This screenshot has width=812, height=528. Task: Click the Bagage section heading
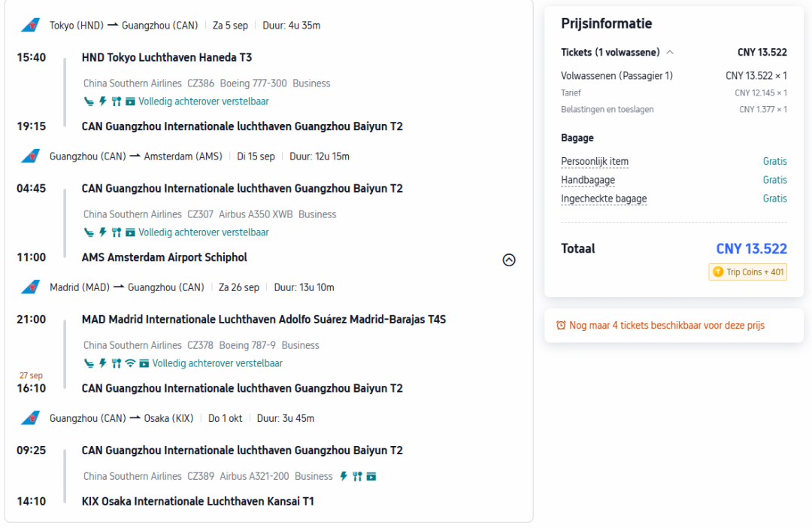click(x=577, y=138)
